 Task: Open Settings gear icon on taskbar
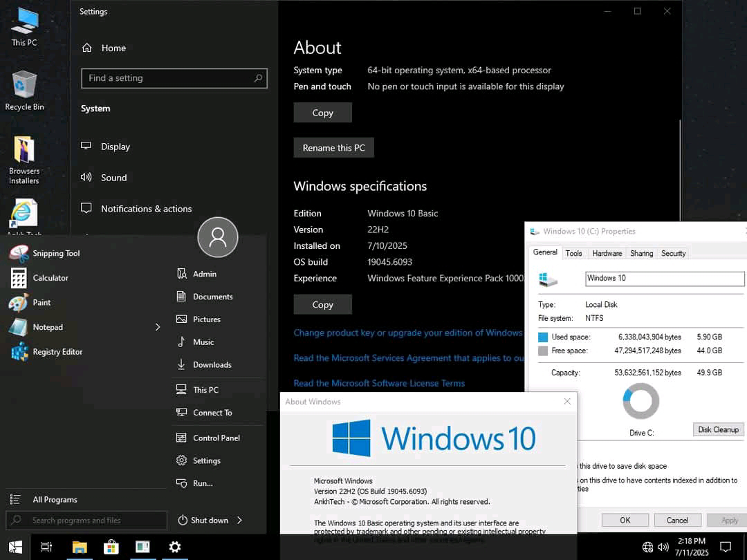175,547
